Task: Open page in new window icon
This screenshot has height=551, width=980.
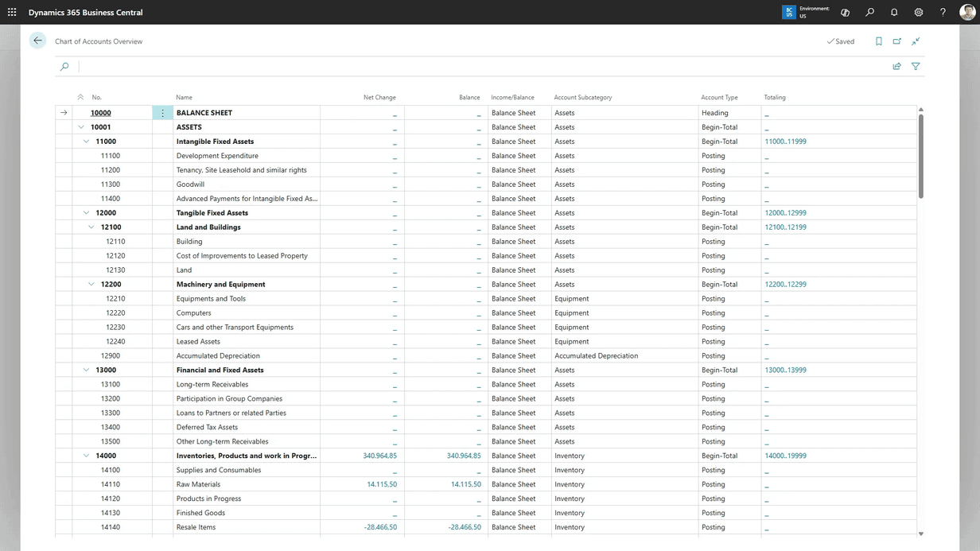Action: pos(897,41)
